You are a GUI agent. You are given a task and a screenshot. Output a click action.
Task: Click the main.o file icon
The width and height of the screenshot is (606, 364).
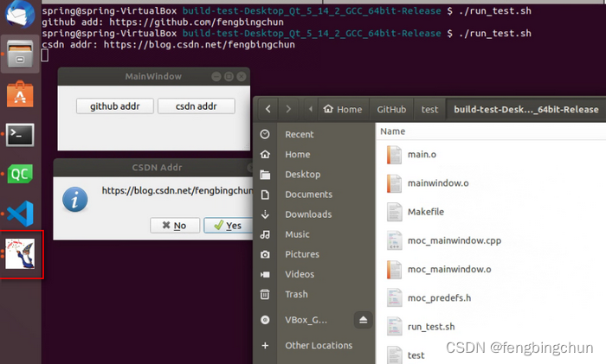pos(394,155)
